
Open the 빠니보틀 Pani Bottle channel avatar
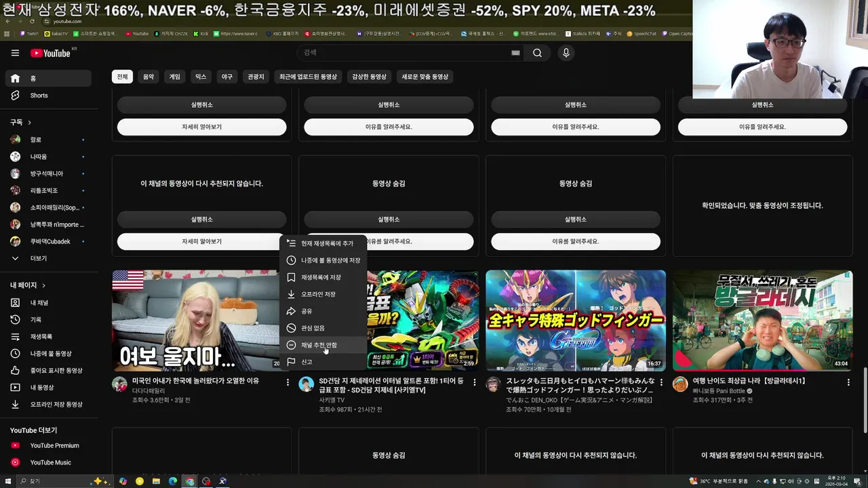680,384
